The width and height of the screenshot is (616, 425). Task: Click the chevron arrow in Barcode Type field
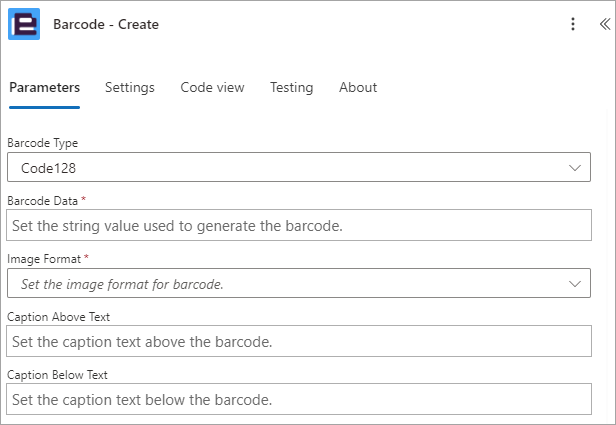coord(575,168)
